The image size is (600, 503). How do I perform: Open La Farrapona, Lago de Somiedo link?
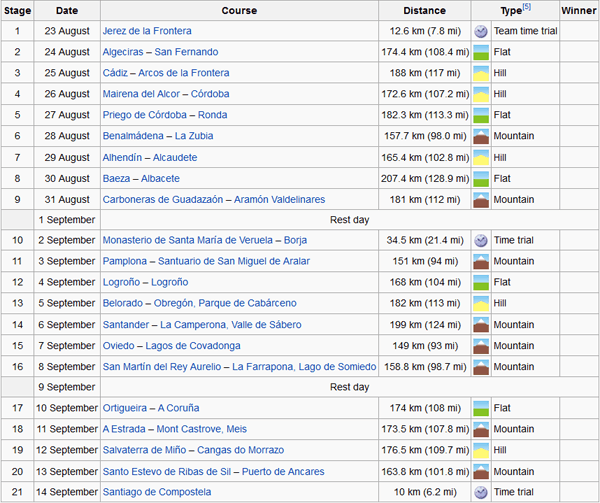point(304,367)
